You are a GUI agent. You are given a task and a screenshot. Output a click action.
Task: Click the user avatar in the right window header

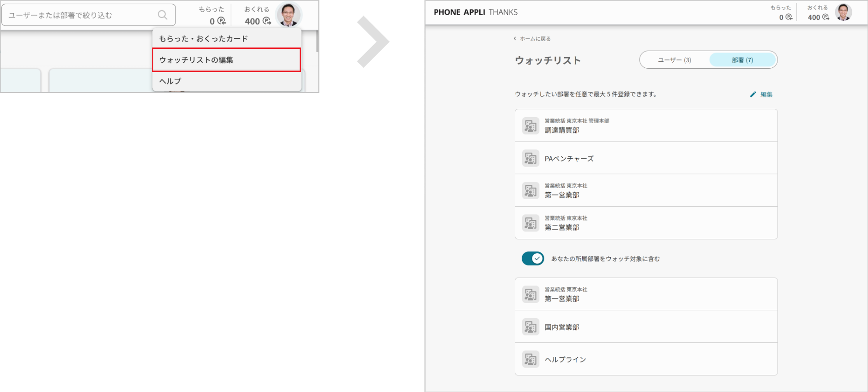coord(844,12)
